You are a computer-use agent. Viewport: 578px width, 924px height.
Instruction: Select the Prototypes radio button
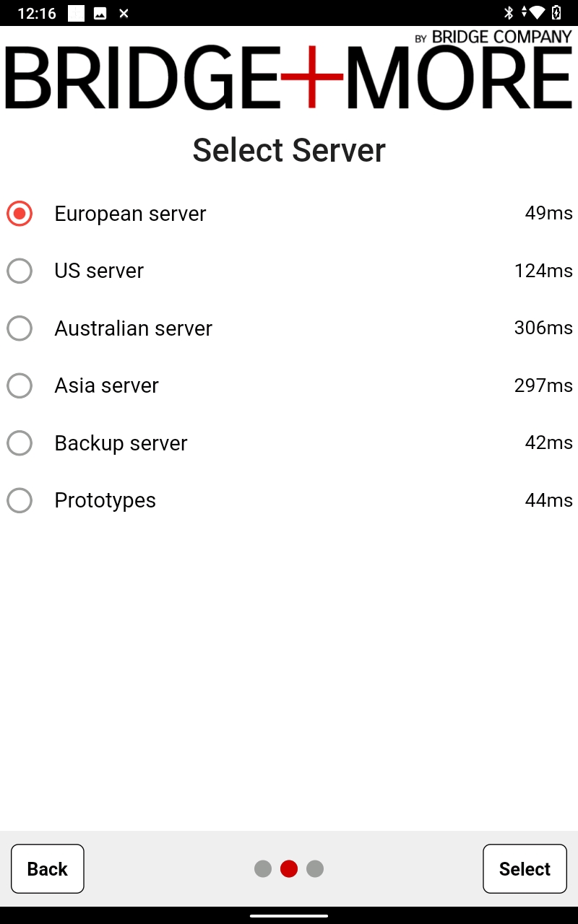[x=20, y=500]
